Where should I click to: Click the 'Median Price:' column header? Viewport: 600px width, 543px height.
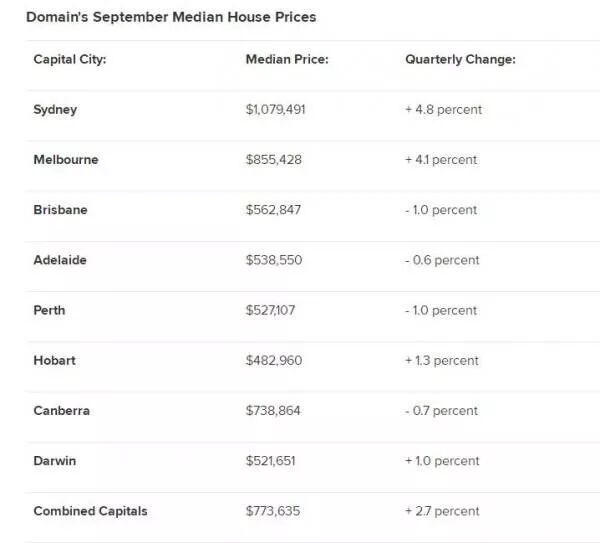(287, 59)
